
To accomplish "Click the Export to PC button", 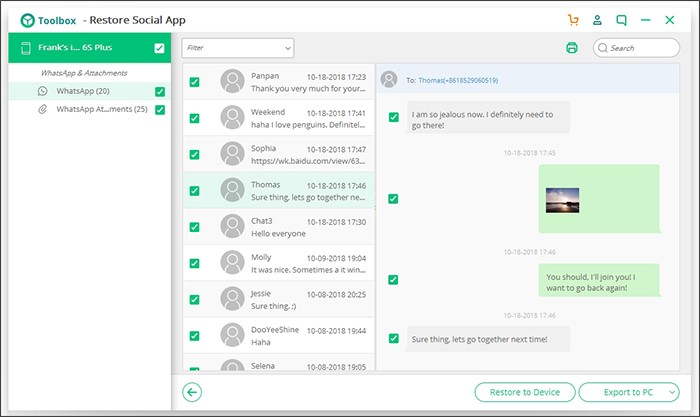I will (x=629, y=392).
